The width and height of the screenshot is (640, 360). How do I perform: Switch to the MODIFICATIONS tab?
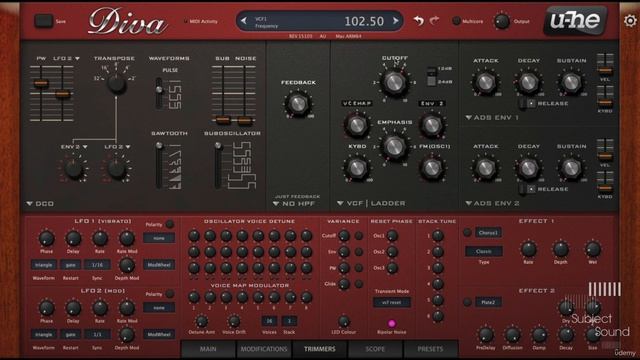click(x=264, y=349)
